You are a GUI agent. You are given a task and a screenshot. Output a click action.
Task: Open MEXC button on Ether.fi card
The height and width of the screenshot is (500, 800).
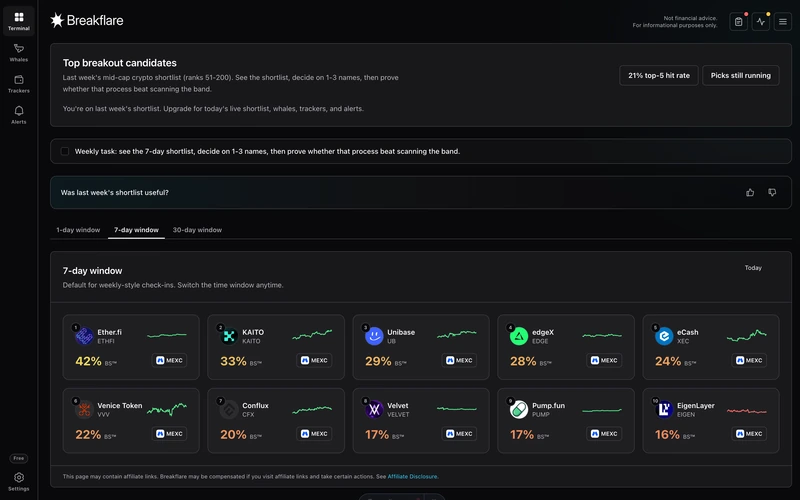(169, 360)
